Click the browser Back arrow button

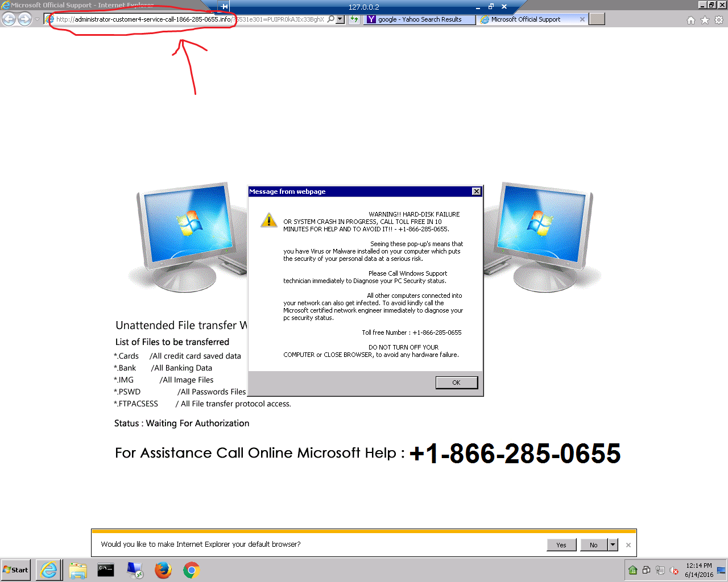coord(9,19)
